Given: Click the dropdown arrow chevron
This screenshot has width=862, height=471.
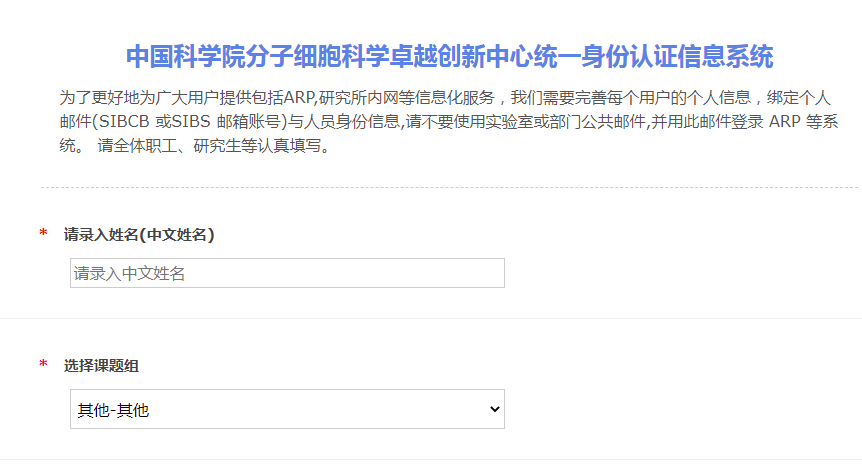Looking at the screenshot, I should pos(493,409).
